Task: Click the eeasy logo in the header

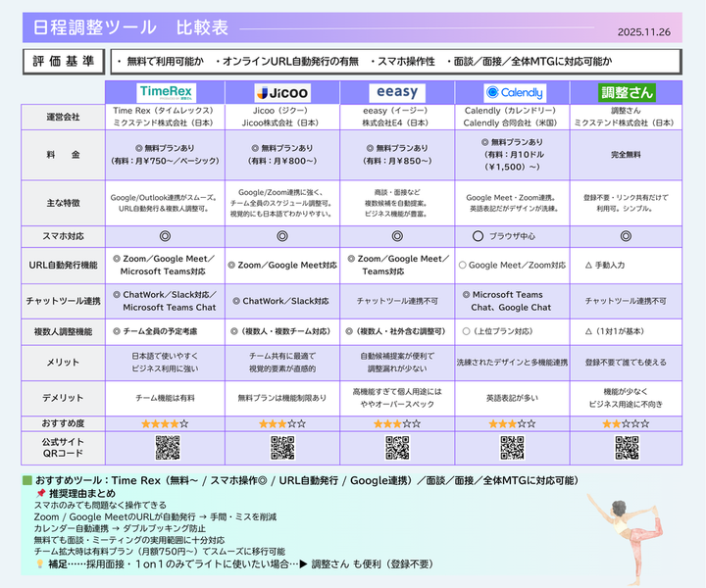Action: click(397, 92)
